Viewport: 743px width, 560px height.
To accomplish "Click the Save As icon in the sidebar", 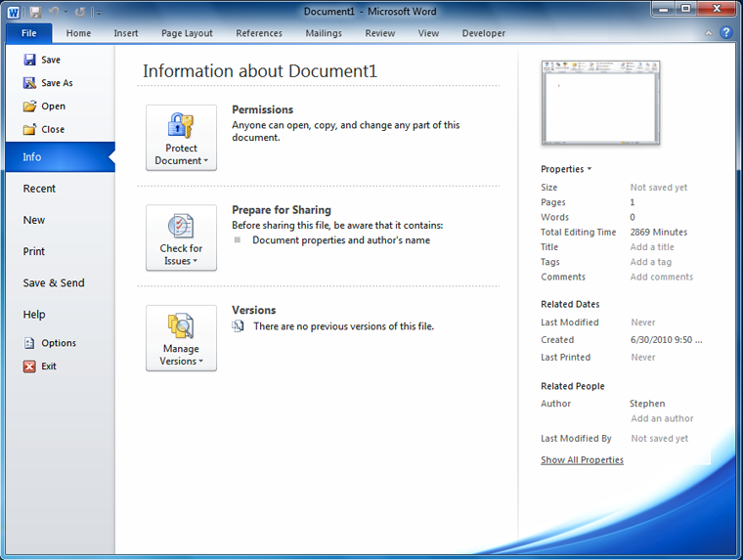I will (29, 83).
